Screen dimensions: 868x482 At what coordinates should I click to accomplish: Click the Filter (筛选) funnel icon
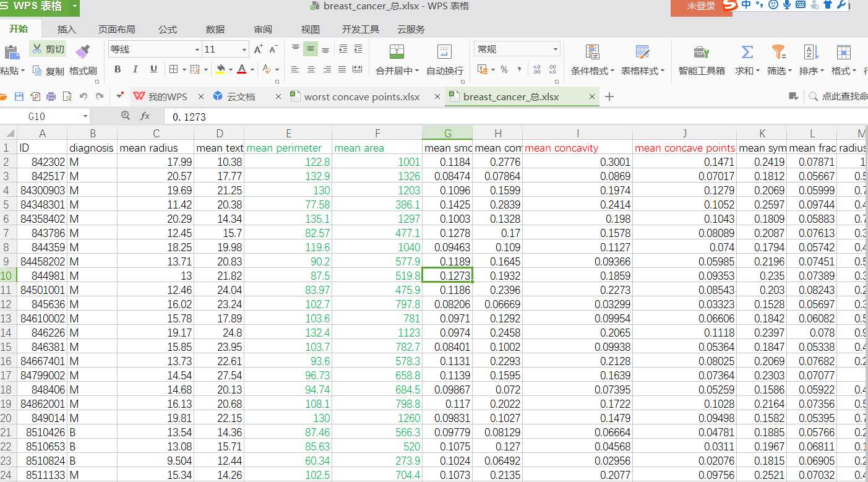[778, 52]
